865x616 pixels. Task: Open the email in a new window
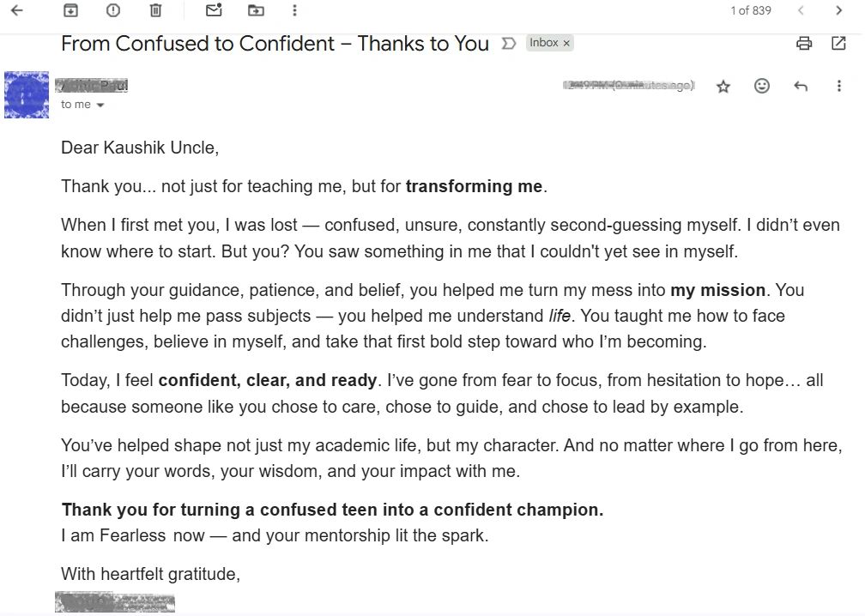pyautogui.click(x=838, y=43)
